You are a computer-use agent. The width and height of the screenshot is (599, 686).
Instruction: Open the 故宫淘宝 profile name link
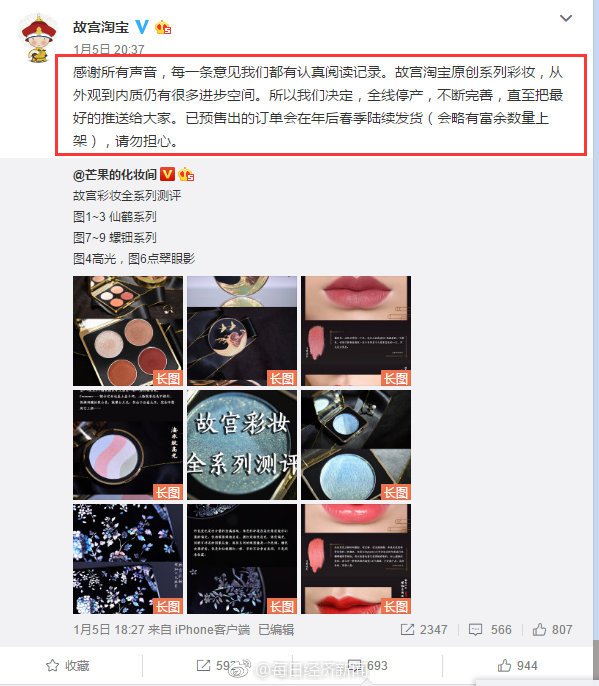point(101,27)
